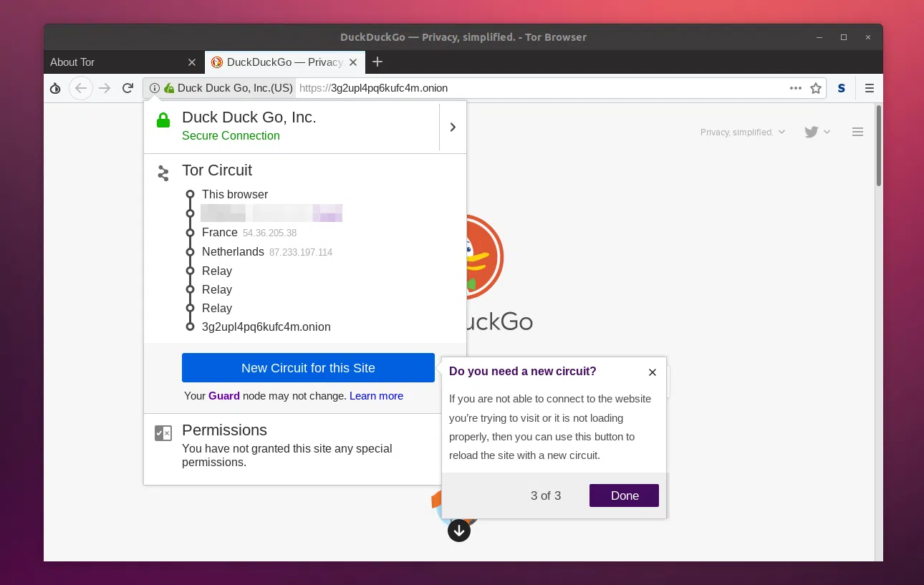The image size is (924, 585).
Task: Click the DuckDuckGo duck logo
Action: click(485, 256)
